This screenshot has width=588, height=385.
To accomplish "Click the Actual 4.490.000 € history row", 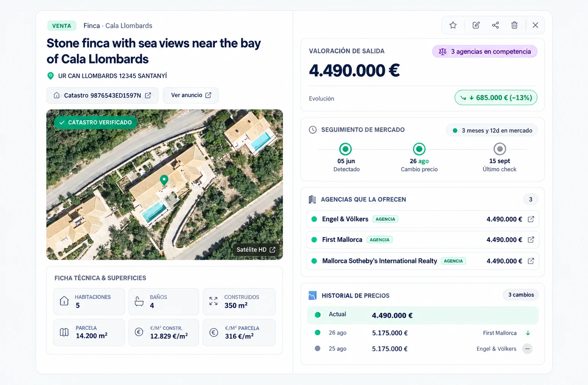I will tap(422, 315).
